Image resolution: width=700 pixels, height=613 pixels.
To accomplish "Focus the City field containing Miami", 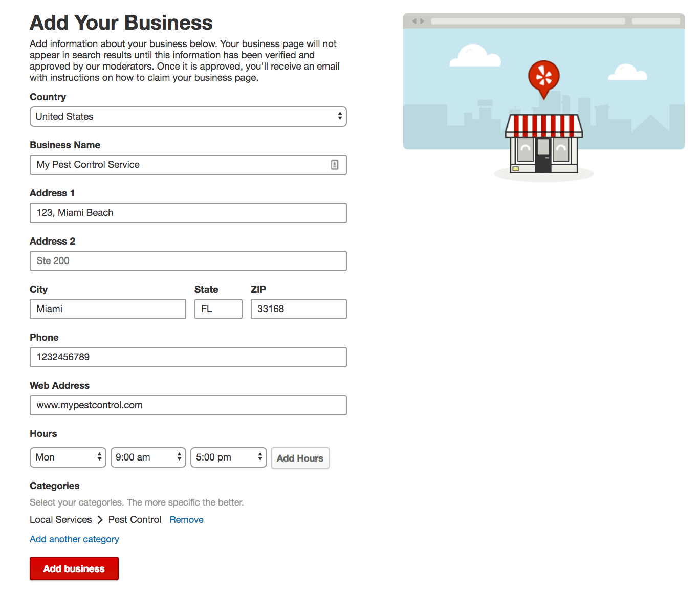I will click(108, 309).
